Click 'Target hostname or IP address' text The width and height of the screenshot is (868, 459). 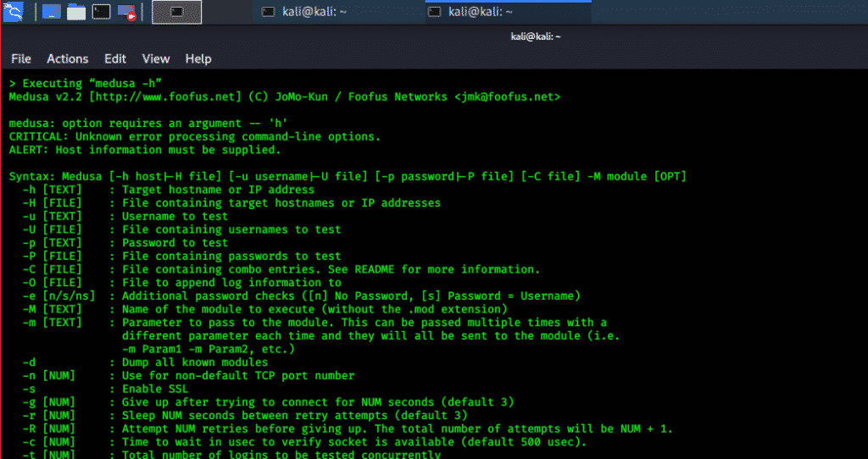[218, 190]
